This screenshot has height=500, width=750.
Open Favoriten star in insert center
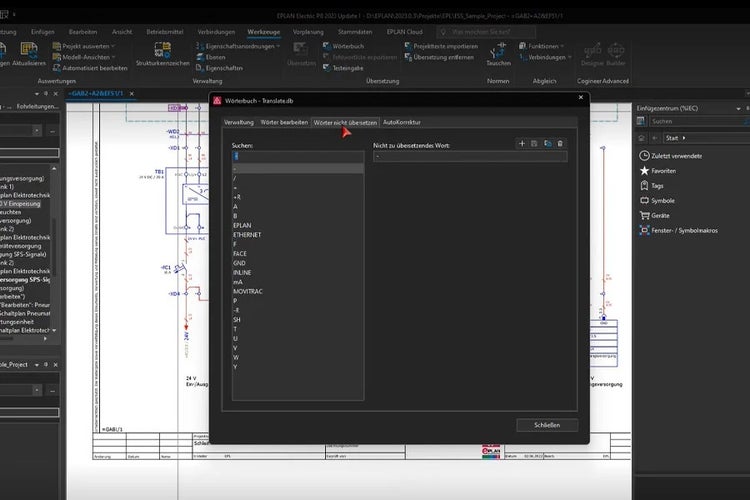644,171
